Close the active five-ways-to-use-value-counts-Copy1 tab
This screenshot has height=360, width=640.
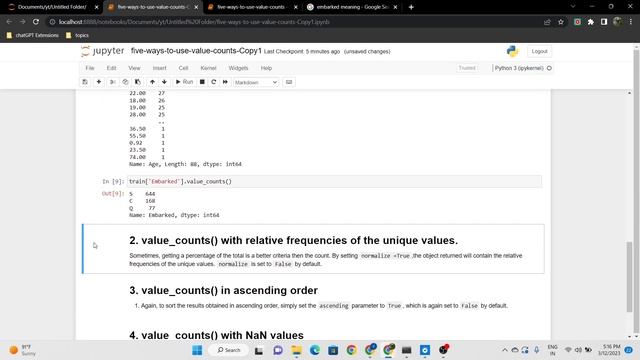(196, 7)
